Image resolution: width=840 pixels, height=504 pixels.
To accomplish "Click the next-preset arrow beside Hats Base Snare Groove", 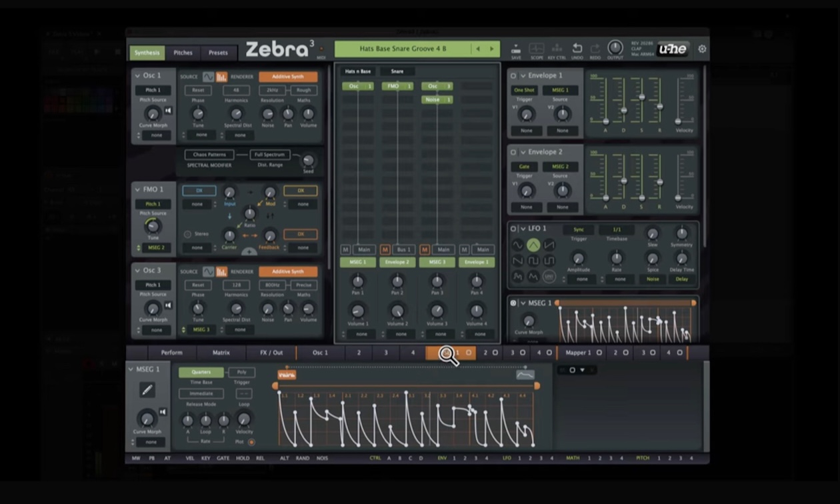I will click(492, 48).
